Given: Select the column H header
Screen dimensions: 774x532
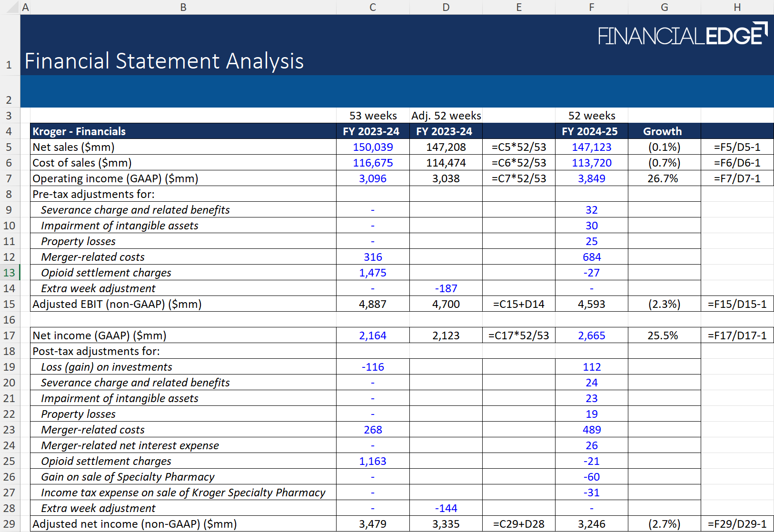Looking at the screenshot, I should [737, 7].
